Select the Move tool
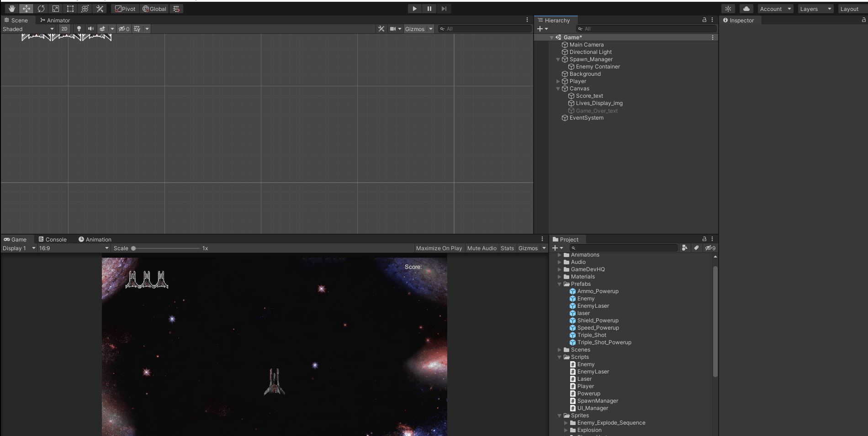868x436 pixels. coord(26,9)
